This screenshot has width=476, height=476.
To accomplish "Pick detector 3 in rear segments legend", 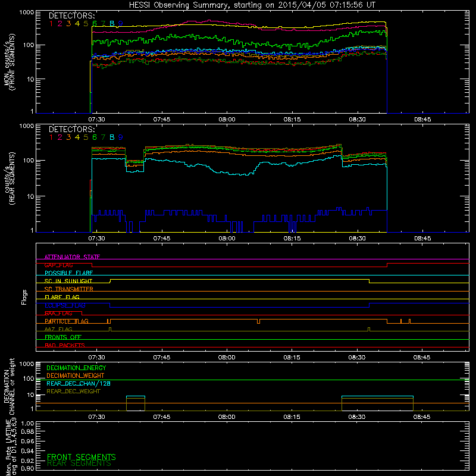I will click(x=68, y=137).
